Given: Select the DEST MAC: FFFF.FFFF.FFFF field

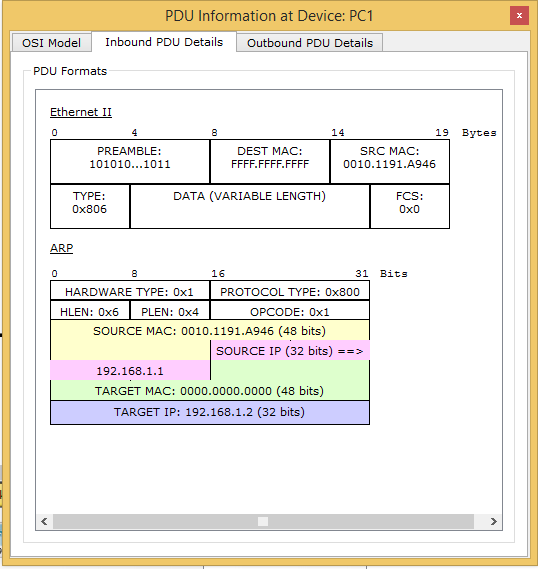Looking at the screenshot, I should click(270, 161).
